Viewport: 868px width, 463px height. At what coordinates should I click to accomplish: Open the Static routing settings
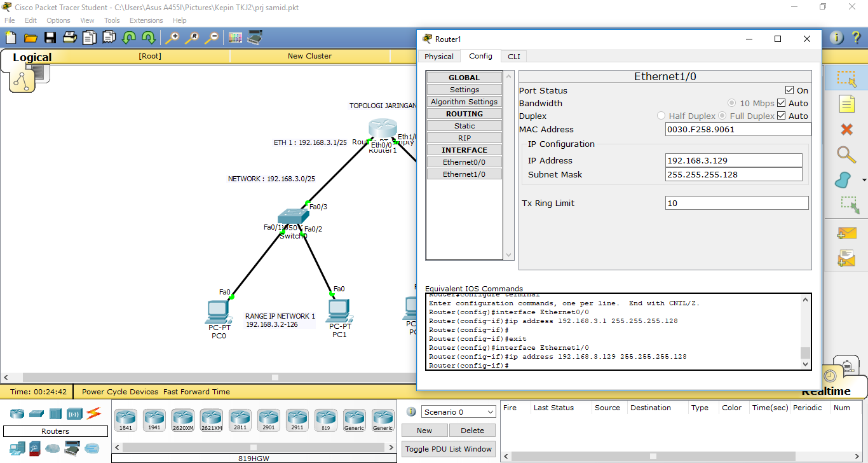[465, 126]
